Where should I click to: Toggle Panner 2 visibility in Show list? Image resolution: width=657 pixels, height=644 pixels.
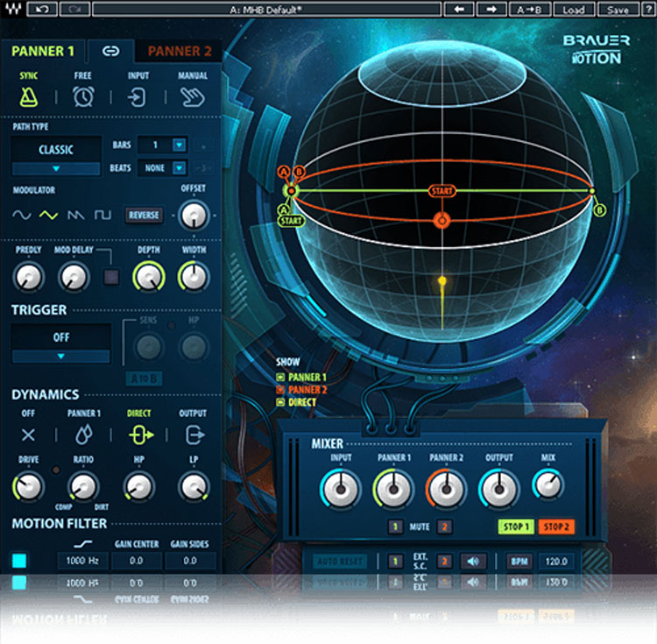[x=280, y=390]
